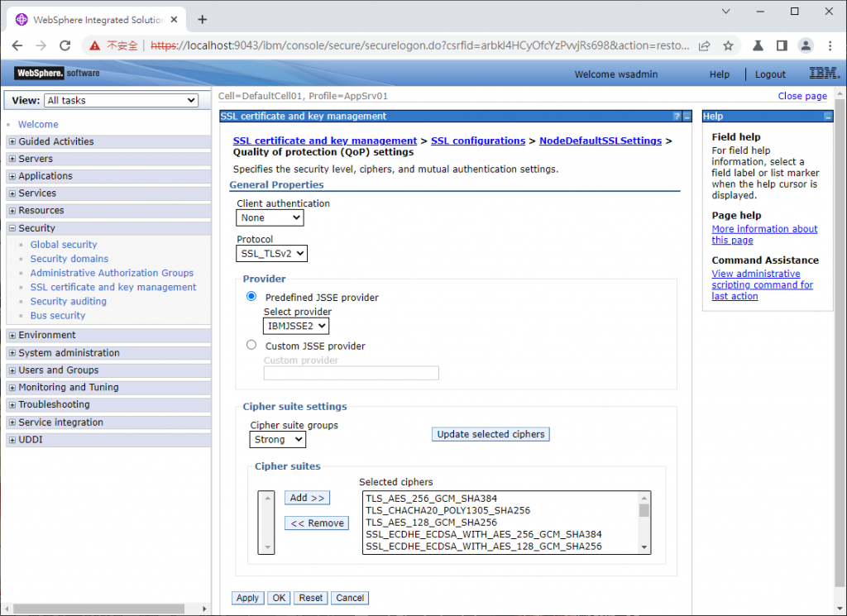
Task: Open the Client authentication dropdown
Action: point(270,217)
